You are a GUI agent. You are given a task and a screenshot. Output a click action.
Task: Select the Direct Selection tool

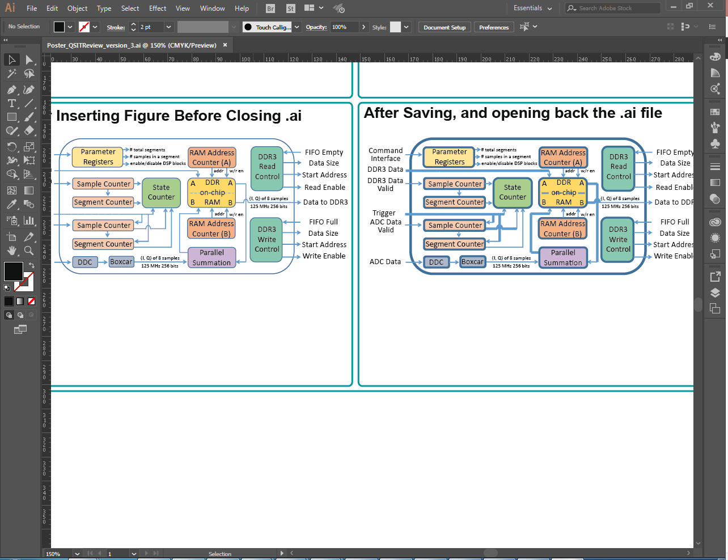[29, 60]
